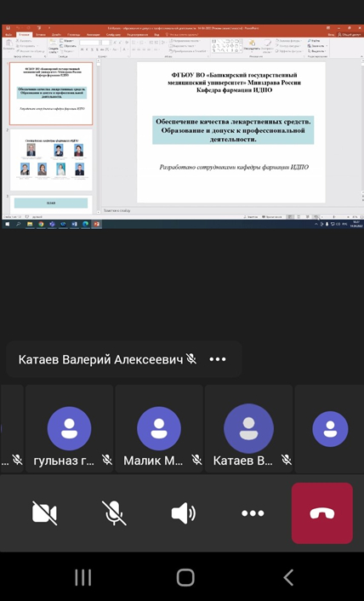Image resolution: width=364 pixels, height=601 pixels.
Task: Click the blue title box on main slide
Action: (x=233, y=130)
